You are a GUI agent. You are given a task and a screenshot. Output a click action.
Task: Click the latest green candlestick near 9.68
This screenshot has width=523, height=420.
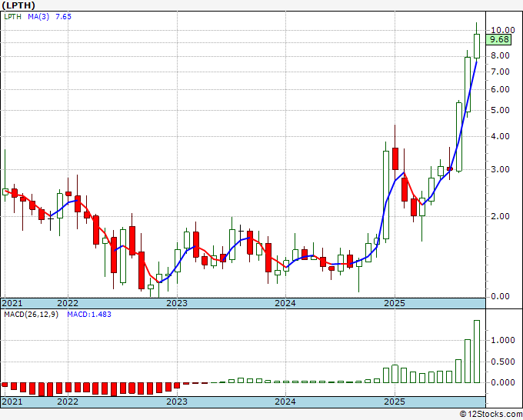point(477,46)
